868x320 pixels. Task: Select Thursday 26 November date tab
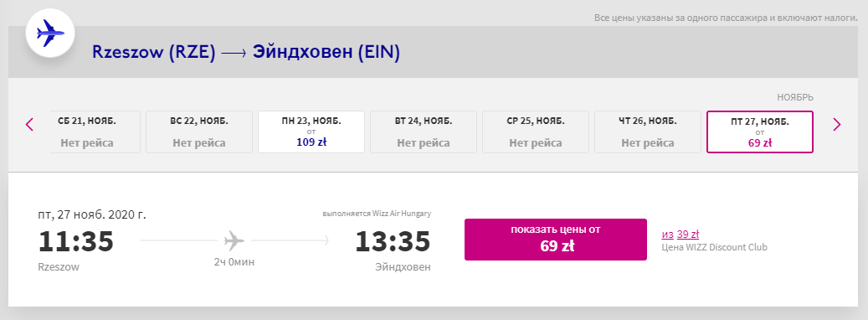[648, 132]
